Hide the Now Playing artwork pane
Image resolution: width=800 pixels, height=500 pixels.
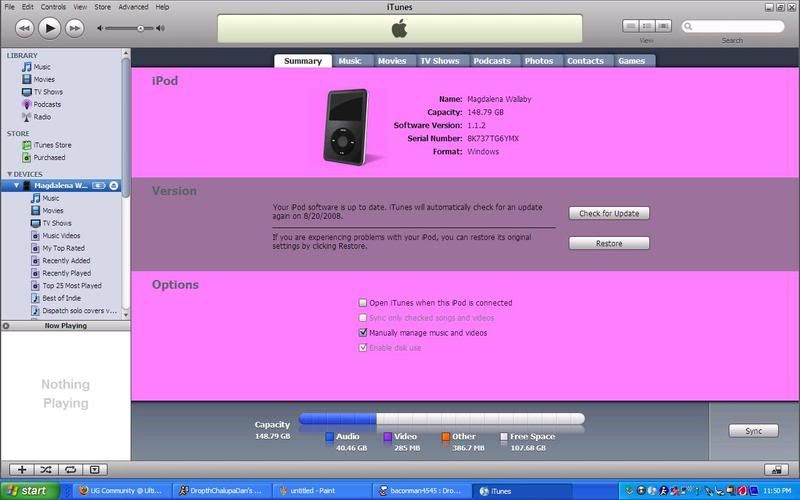(6, 326)
